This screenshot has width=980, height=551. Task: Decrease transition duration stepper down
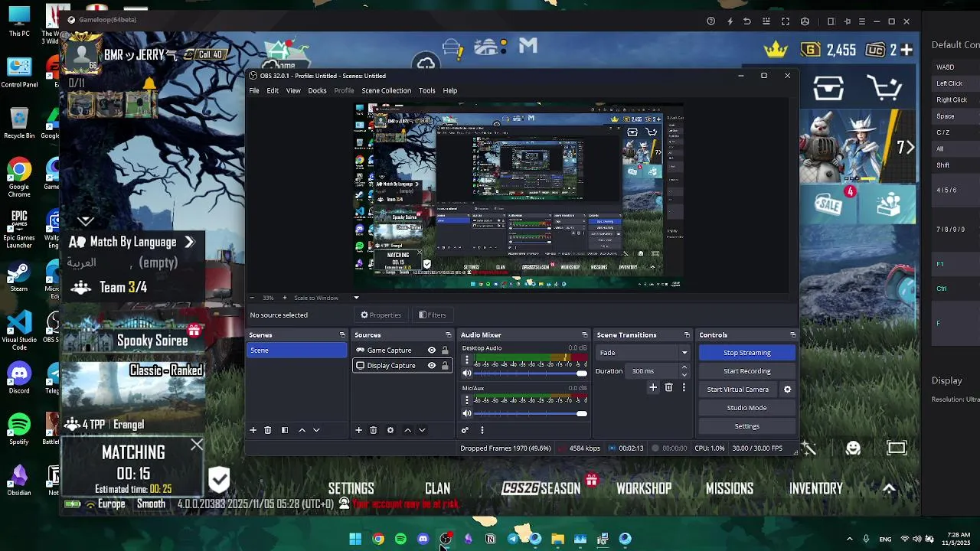(684, 375)
